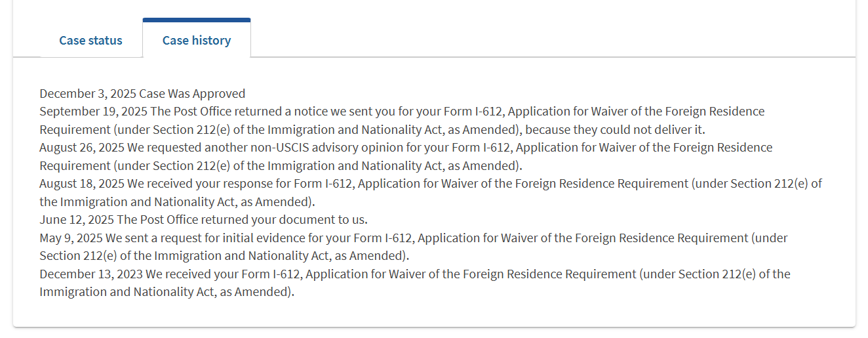
Task: Click the August 18, 2025 date
Action: [x=82, y=184]
